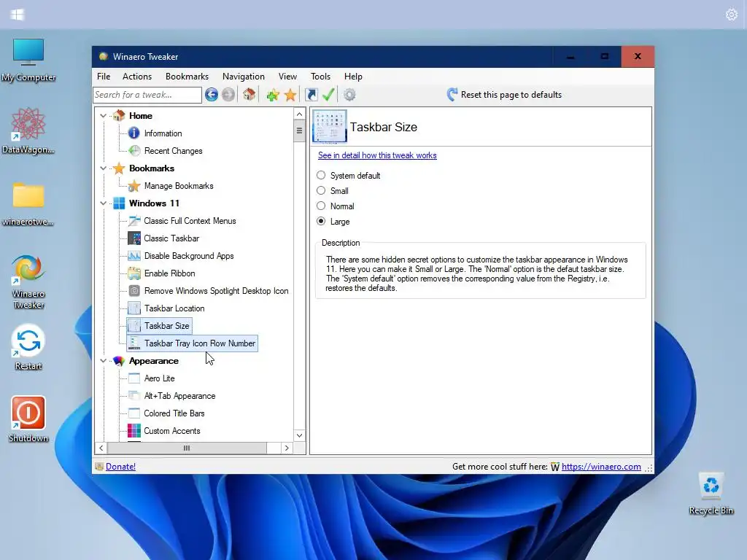Click the Recent Changes tree icon

coord(134,151)
